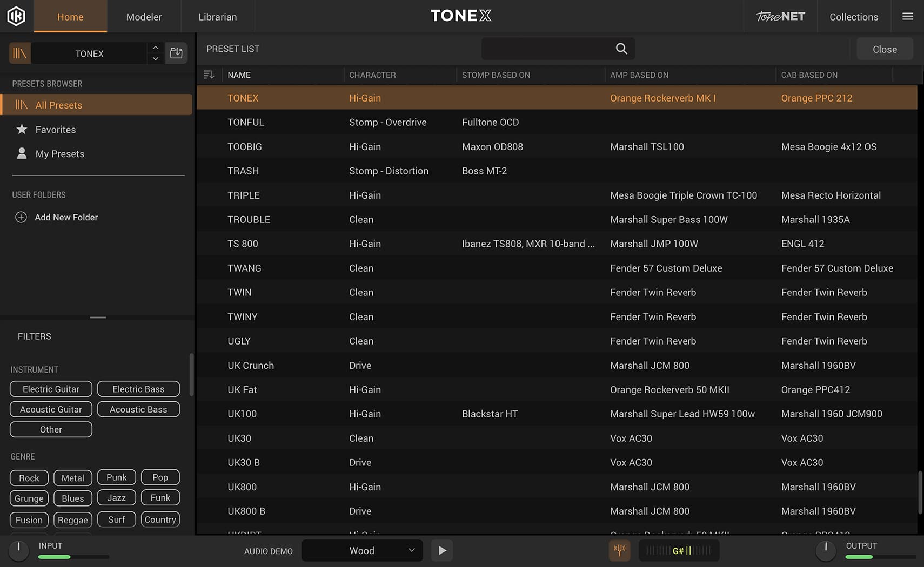Click the library icon beside TONEX
Screen dimensions: 924x567
tap(20, 53)
